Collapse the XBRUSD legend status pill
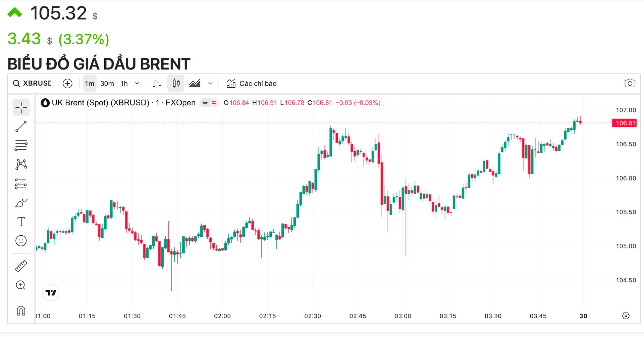Viewport: 644px width, 337px height. (x=205, y=103)
